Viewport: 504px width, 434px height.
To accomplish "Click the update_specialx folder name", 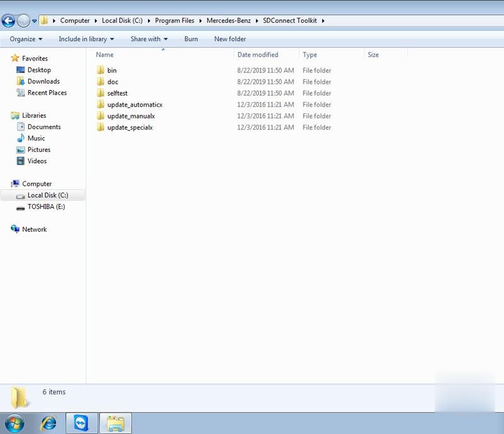I will coord(130,127).
